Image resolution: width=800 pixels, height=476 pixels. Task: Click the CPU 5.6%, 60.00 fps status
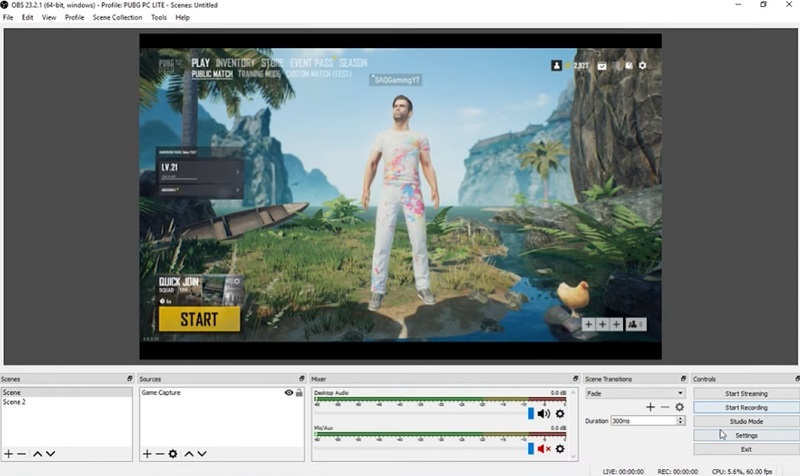click(742, 471)
